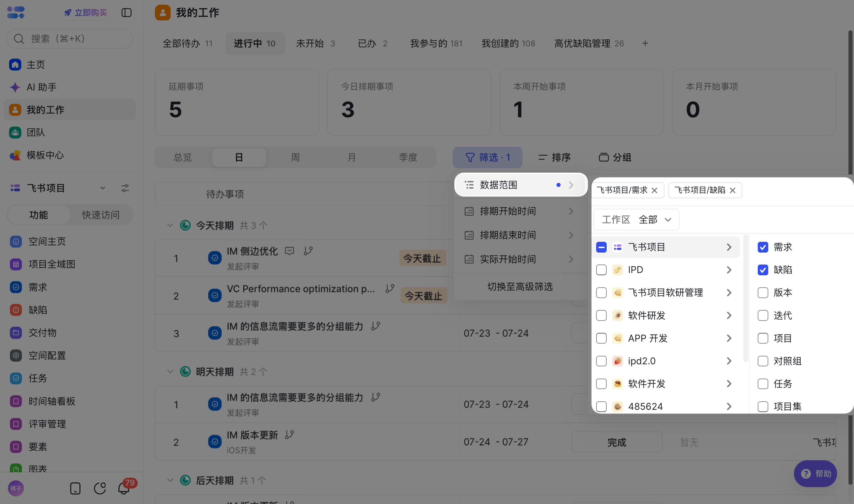Switch sidebar to 快速访问 tab
The height and width of the screenshot is (504, 854).
pos(101,215)
